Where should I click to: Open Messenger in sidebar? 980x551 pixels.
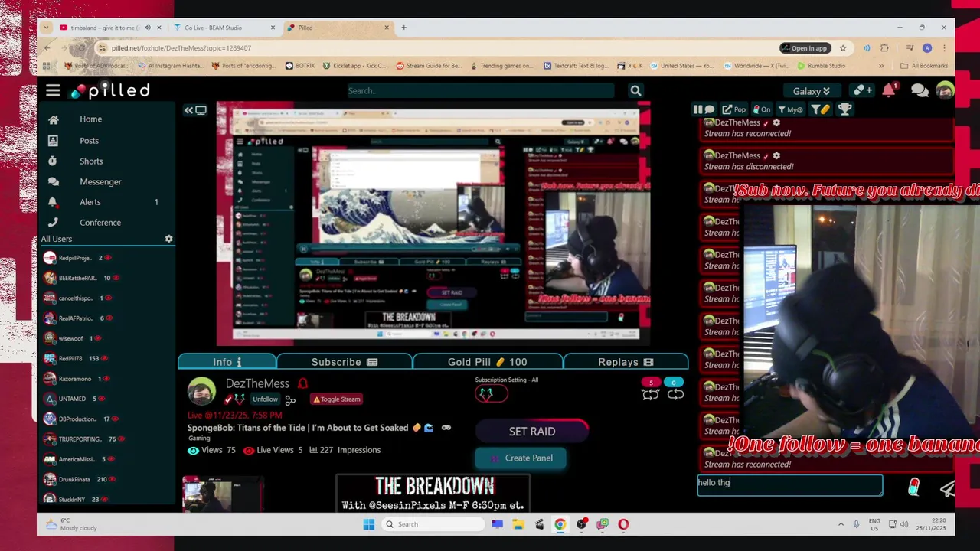point(100,182)
